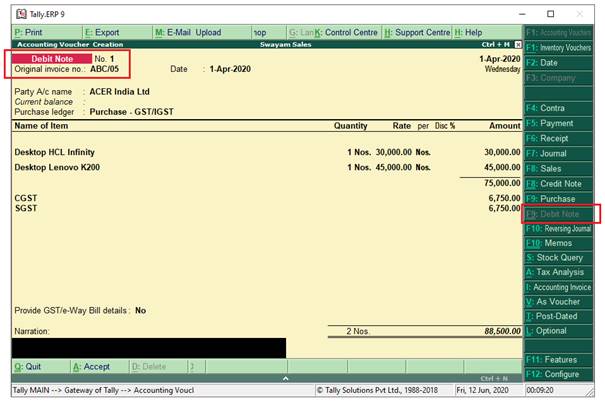Open F12: Configure settings
This screenshot has height=401, width=605.
click(559, 374)
